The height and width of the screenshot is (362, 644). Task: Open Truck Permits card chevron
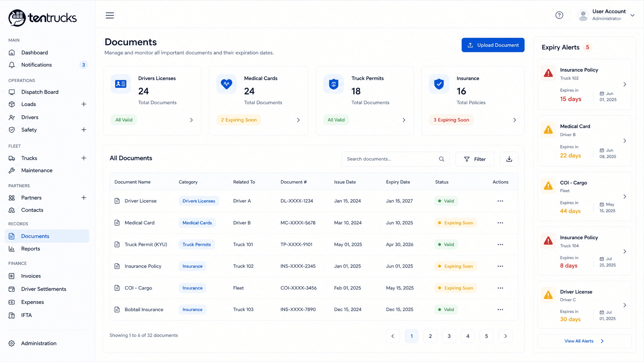tap(404, 120)
